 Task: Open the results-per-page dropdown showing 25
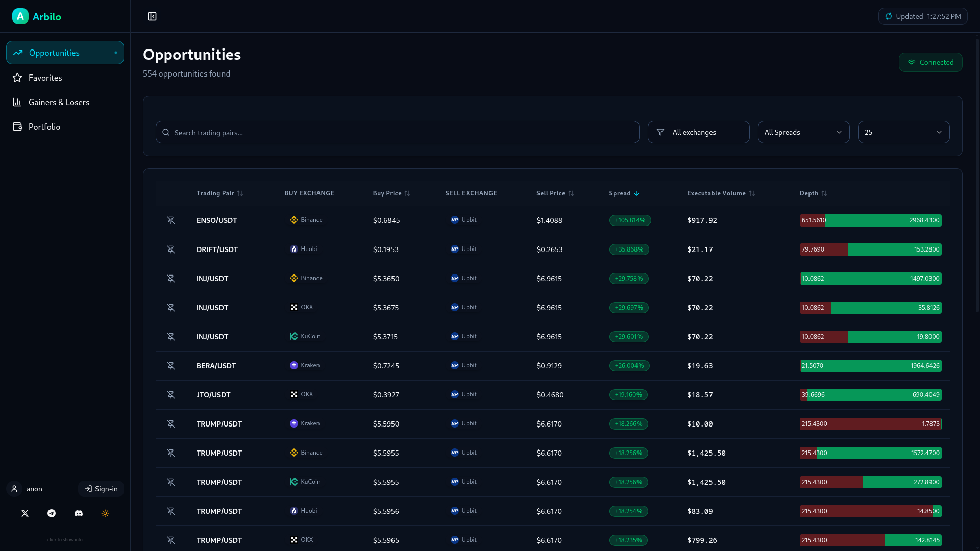[903, 132]
